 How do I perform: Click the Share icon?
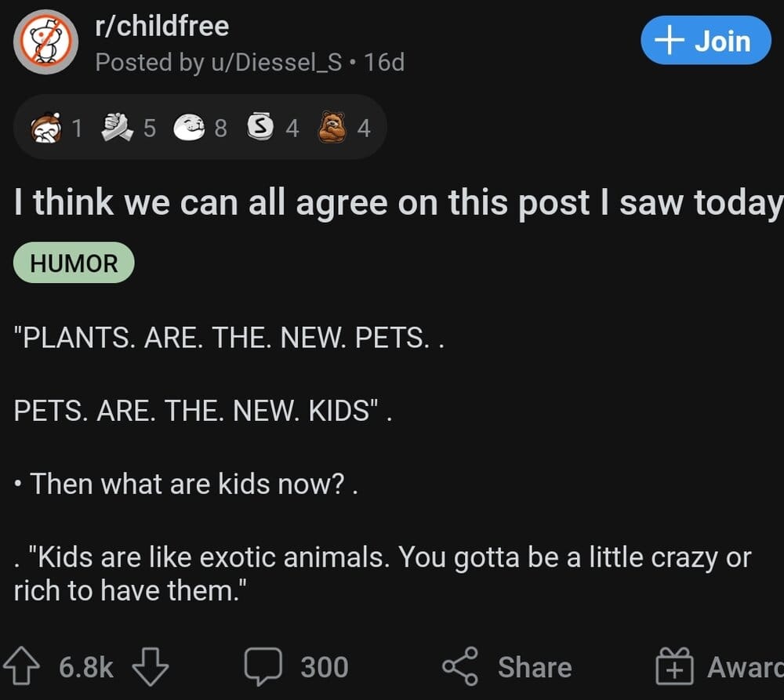[461, 666]
